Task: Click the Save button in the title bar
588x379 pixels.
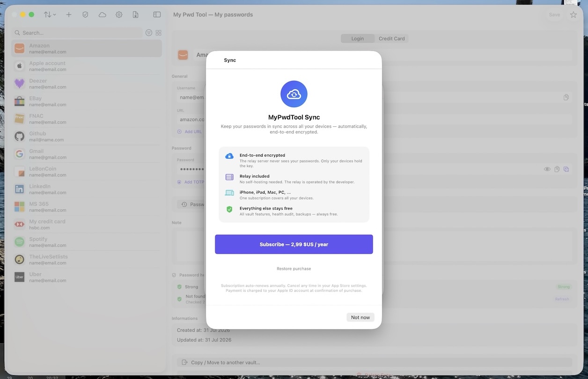Action: (x=554, y=15)
